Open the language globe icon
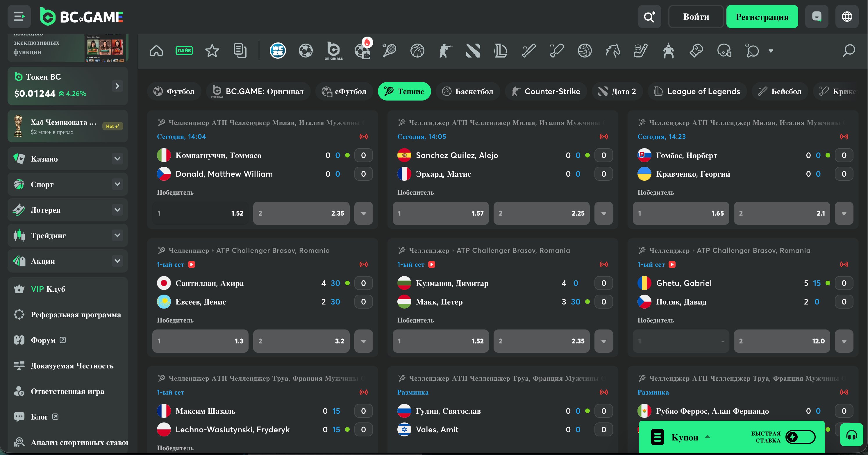868x455 pixels. [847, 17]
